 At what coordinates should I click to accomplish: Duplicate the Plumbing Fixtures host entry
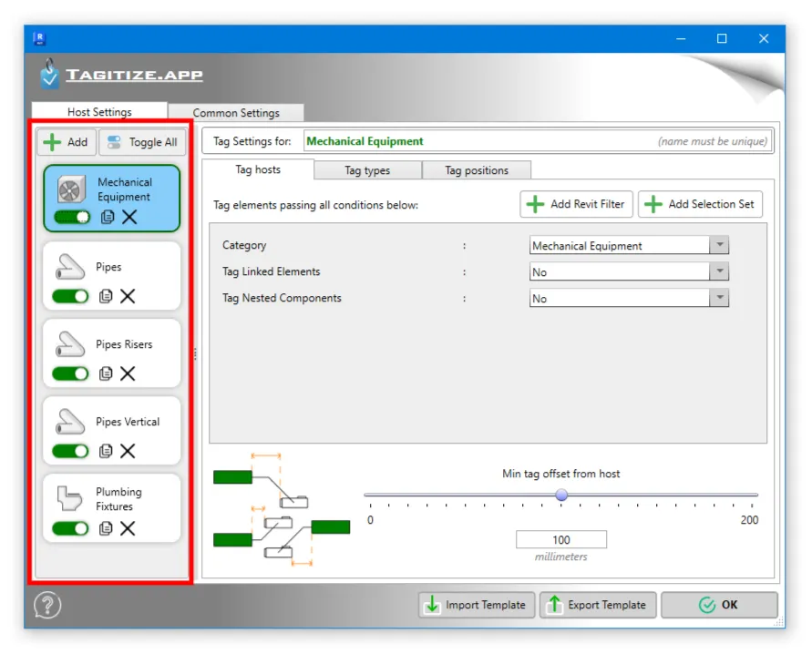click(106, 528)
